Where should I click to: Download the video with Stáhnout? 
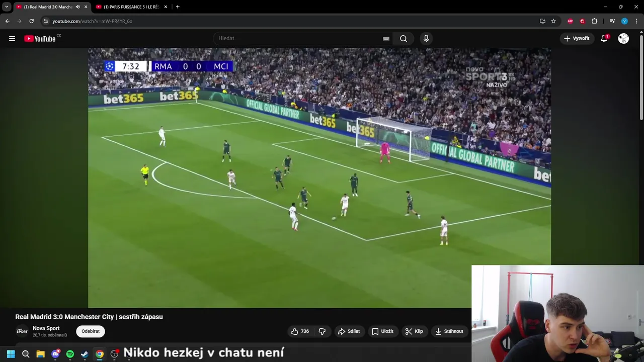449,331
